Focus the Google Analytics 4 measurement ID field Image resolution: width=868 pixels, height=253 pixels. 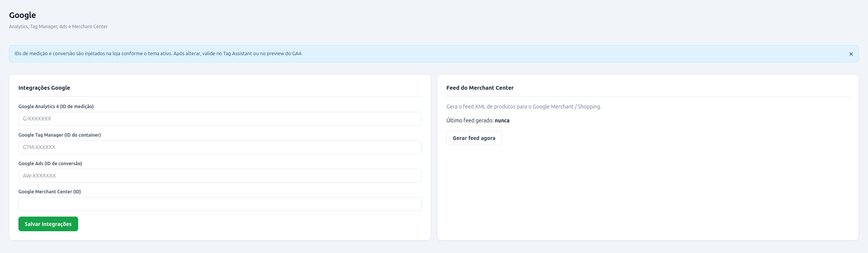coord(220,119)
